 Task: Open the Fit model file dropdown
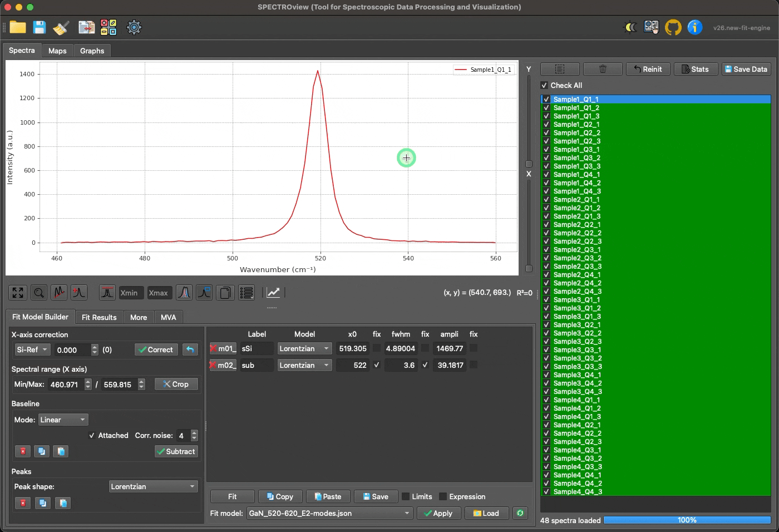click(x=329, y=513)
